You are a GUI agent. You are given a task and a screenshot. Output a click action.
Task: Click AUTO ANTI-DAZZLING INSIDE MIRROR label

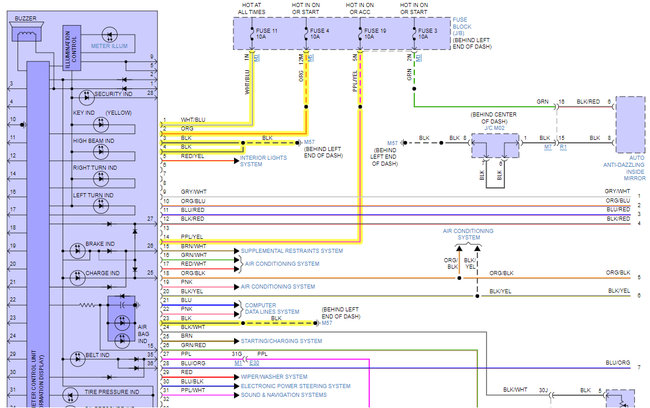coord(624,168)
